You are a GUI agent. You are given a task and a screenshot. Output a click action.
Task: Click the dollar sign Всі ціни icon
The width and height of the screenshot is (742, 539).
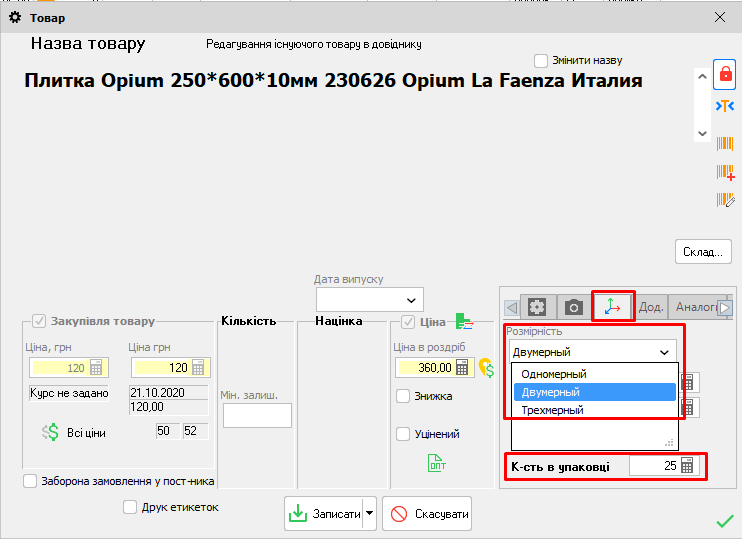(51, 432)
